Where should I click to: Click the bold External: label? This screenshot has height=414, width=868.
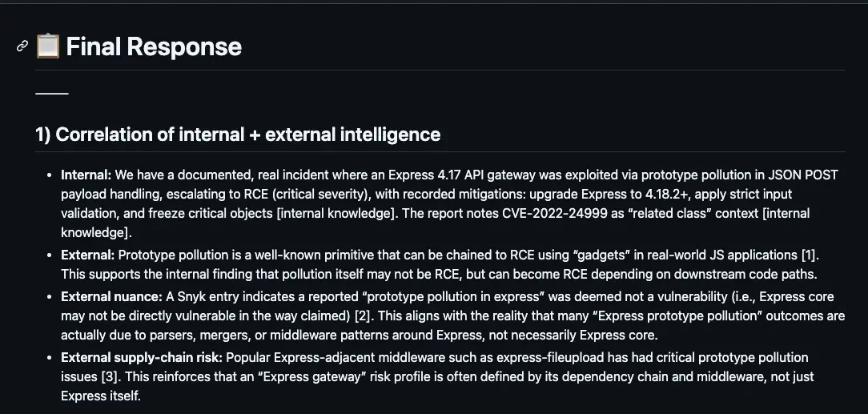[88, 255]
